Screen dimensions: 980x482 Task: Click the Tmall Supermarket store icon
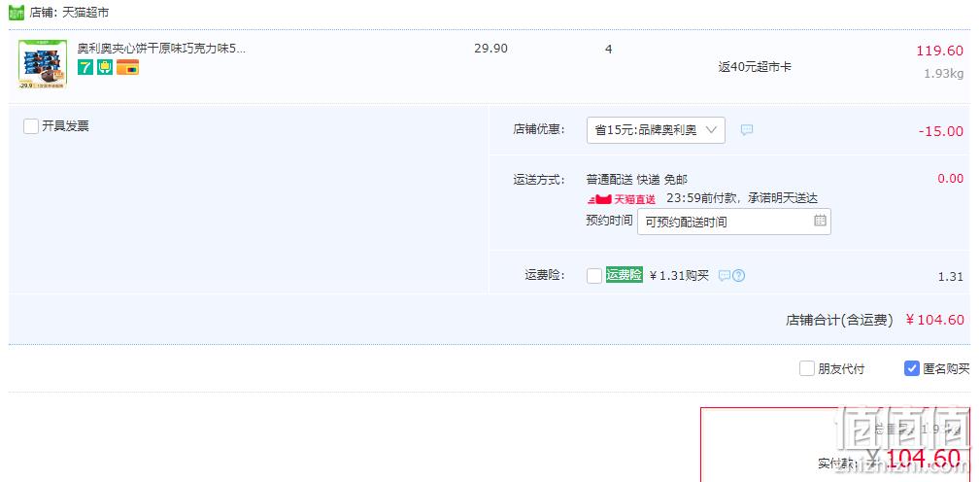point(16,13)
